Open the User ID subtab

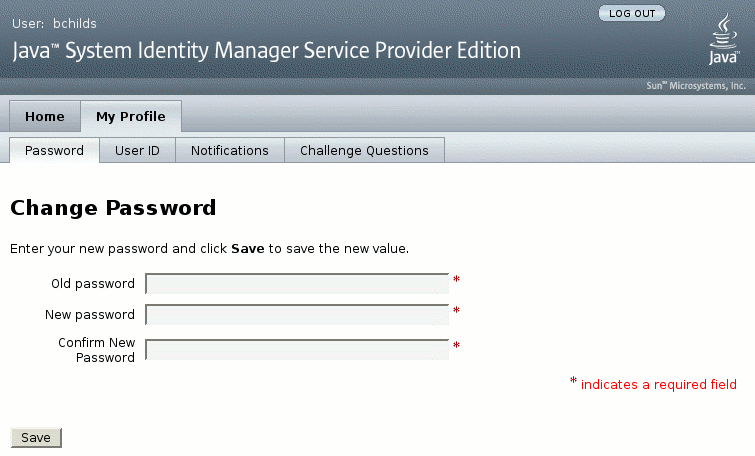coord(137,151)
